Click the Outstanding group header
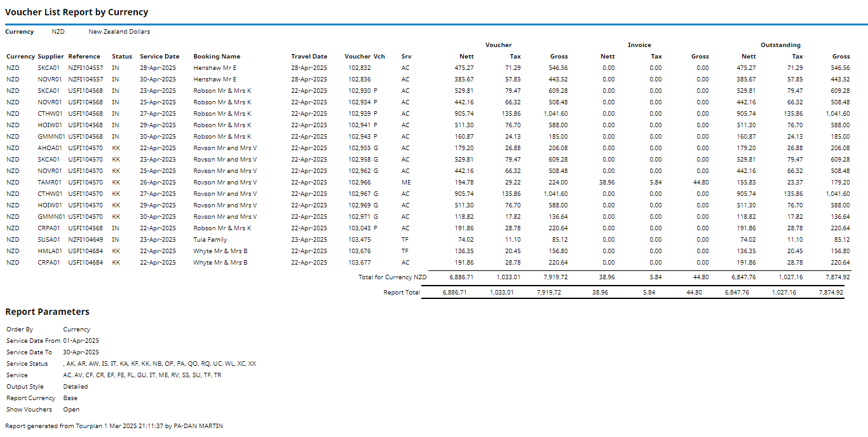Image resolution: width=868 pixels, height=437 pixels. tap(780, 45)
